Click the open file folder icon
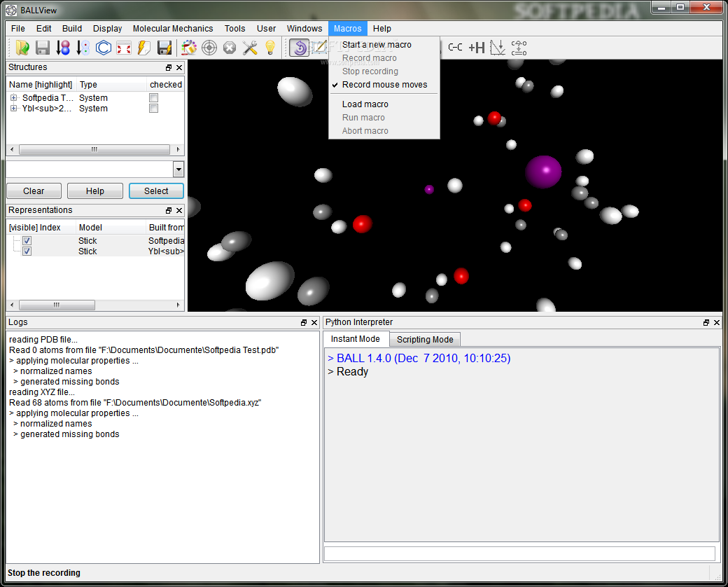The height and width of the screenshot is (587, 728). pyautogui.click(x=22, y=48)
